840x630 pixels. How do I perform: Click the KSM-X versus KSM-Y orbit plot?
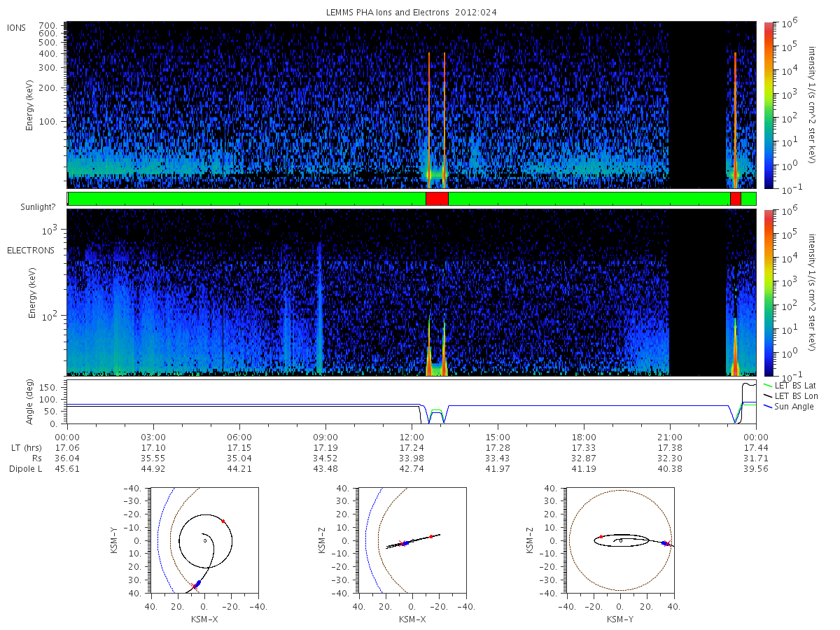[204, 540]
